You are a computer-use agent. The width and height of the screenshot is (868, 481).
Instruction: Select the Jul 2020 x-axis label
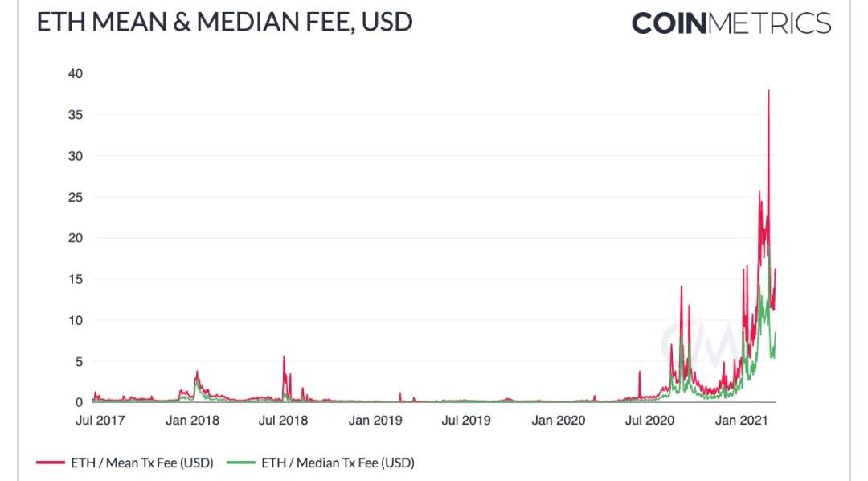pos(649,420)
